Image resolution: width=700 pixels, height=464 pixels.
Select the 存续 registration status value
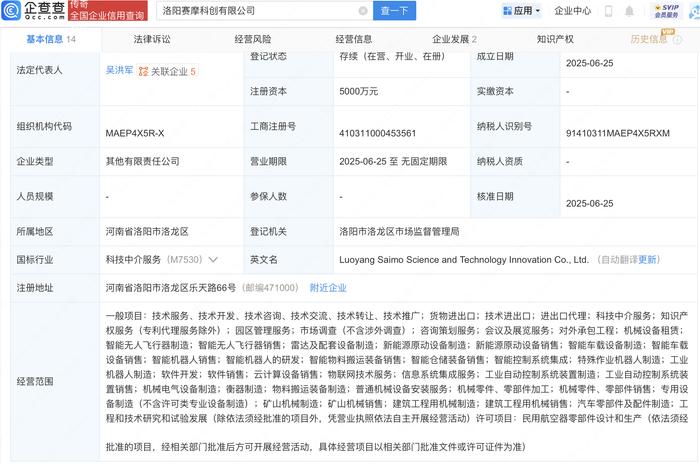click(392, 57)
